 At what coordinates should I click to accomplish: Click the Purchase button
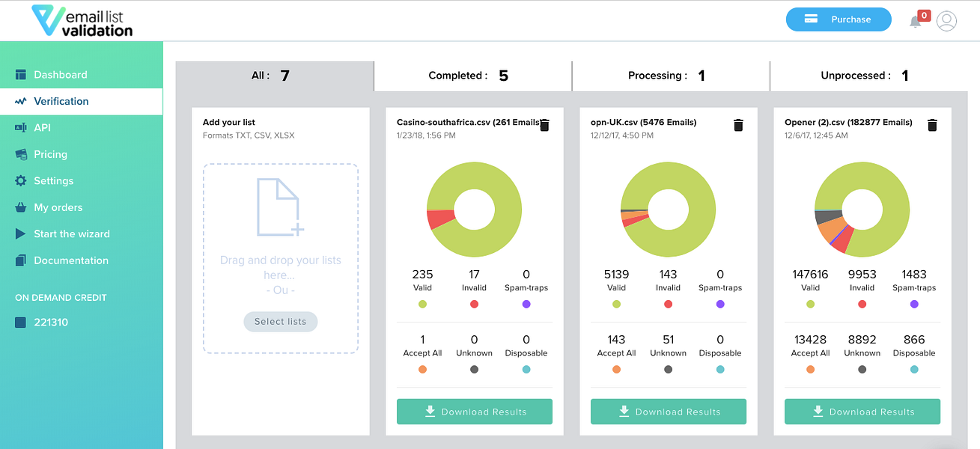click(839, 19)
